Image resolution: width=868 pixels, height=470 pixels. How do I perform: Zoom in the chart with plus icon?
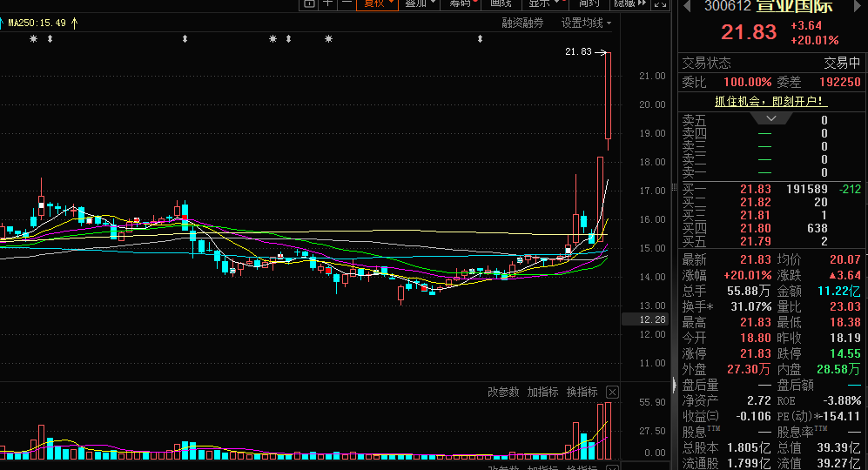tap(327, 3)
